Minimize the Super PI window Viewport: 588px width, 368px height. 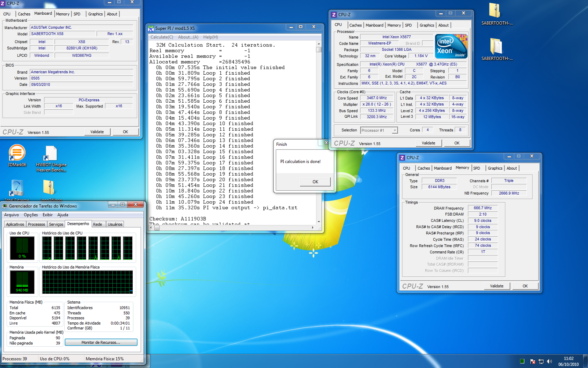(x=291, y=27)
